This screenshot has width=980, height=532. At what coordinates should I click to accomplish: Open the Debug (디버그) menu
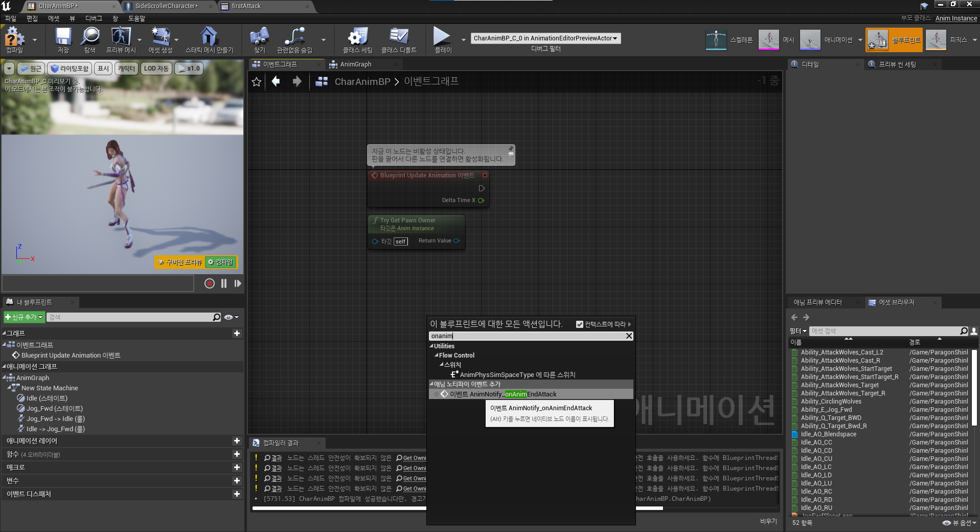(94, 18)
